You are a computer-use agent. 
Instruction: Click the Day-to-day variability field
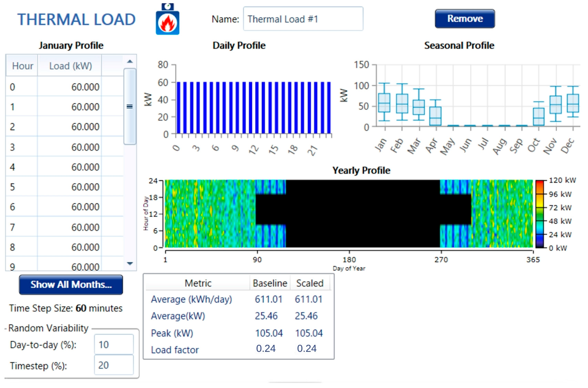pos(114,344)
